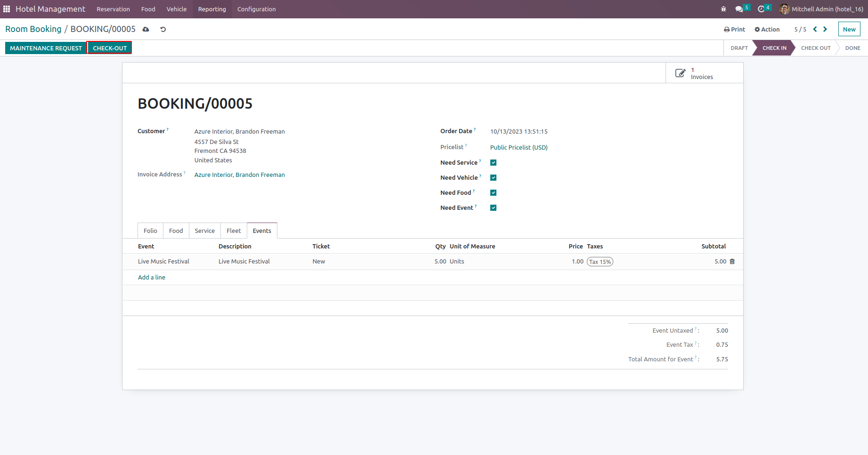Open the Reporting menu
The width and height of the screenshot is (868, 455).
(x=212, y=9)
